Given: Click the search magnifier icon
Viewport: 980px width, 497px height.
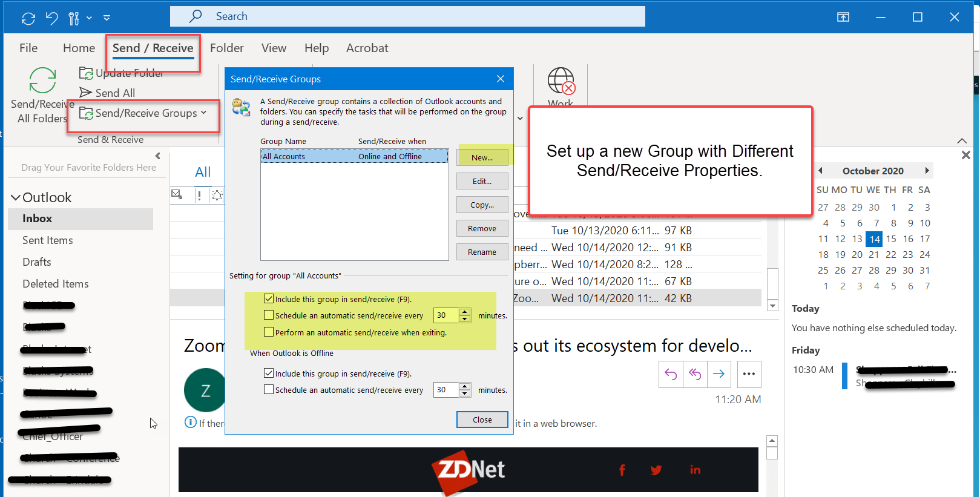Looking at the screenshot, I should 196,16.
